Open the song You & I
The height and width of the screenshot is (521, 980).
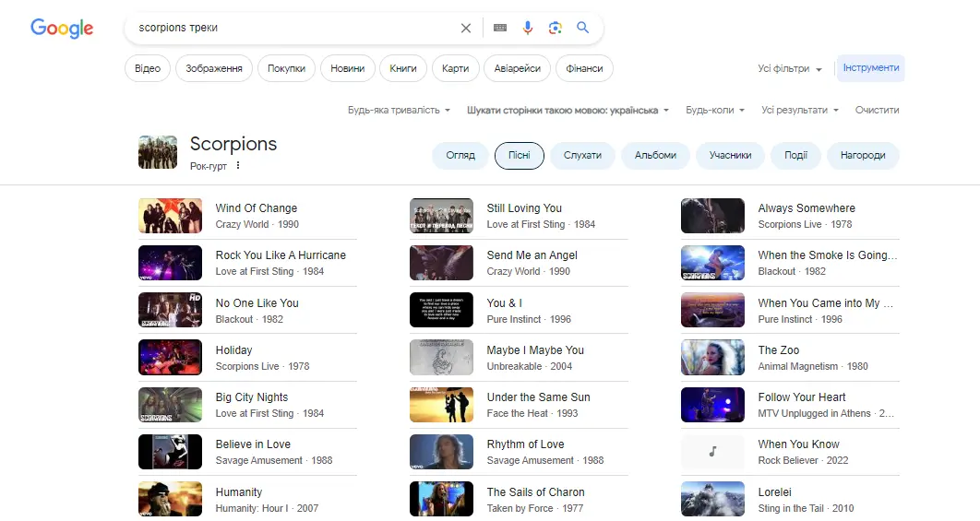click(519, 311)
